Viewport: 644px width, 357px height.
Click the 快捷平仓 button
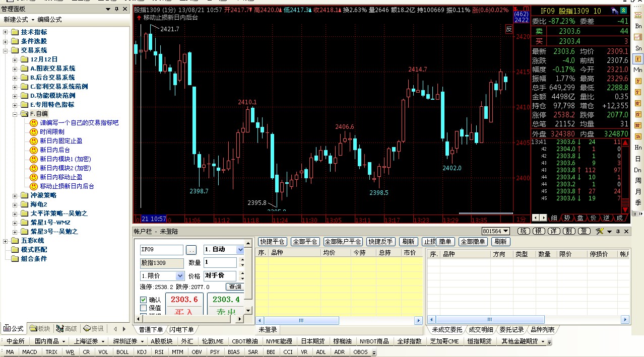(272, 242)
